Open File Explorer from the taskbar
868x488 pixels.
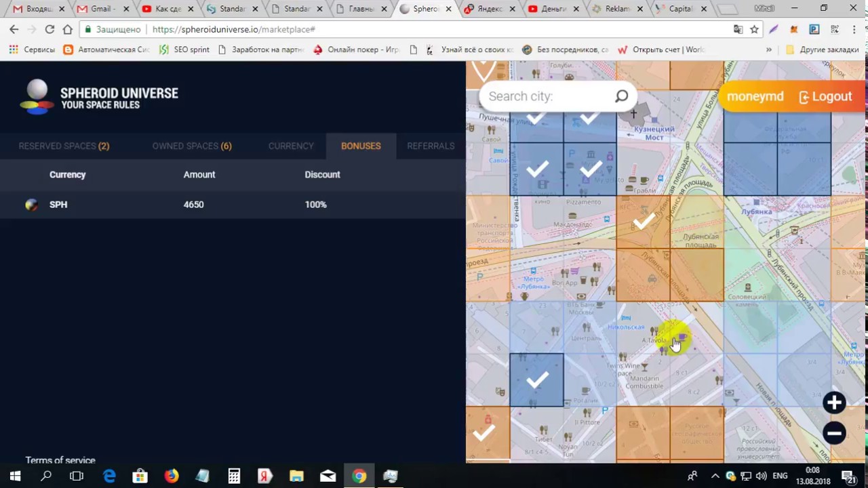pyautogui.click(x=296, y=476)
